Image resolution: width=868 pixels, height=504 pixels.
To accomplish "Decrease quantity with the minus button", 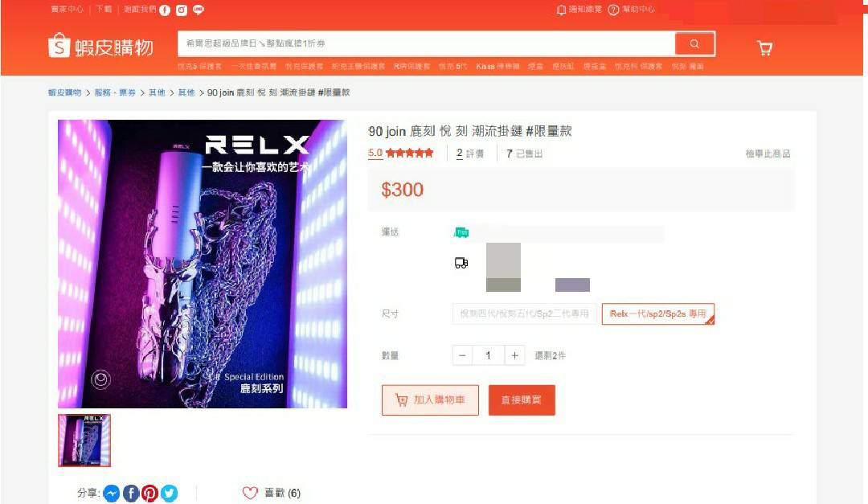I will (x=462, y=355).
